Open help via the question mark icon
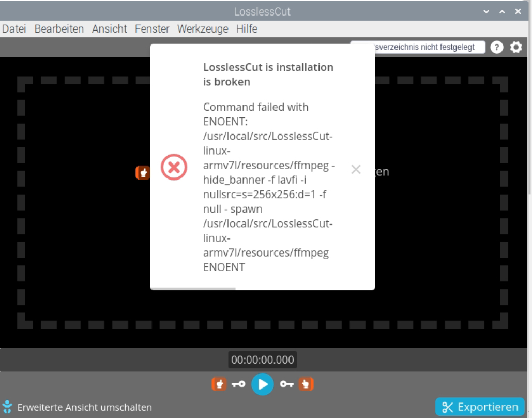The image size is (532, 418). (496, 47)
